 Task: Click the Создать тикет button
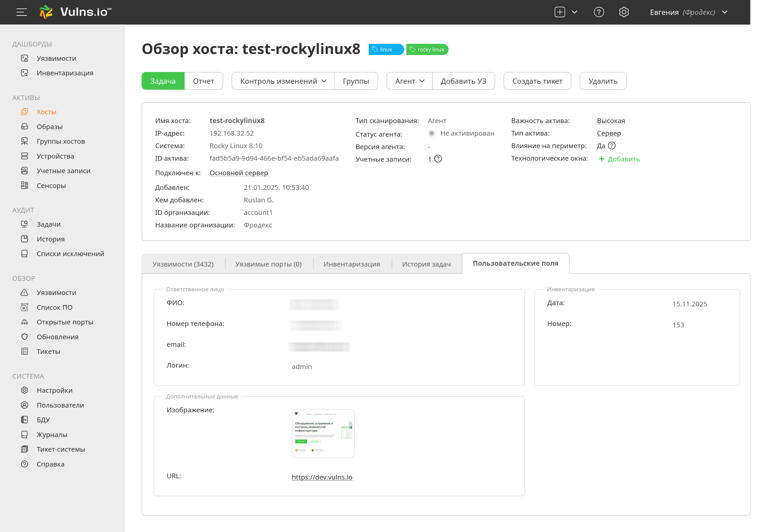pyautogui.click(x=537, y=81)
